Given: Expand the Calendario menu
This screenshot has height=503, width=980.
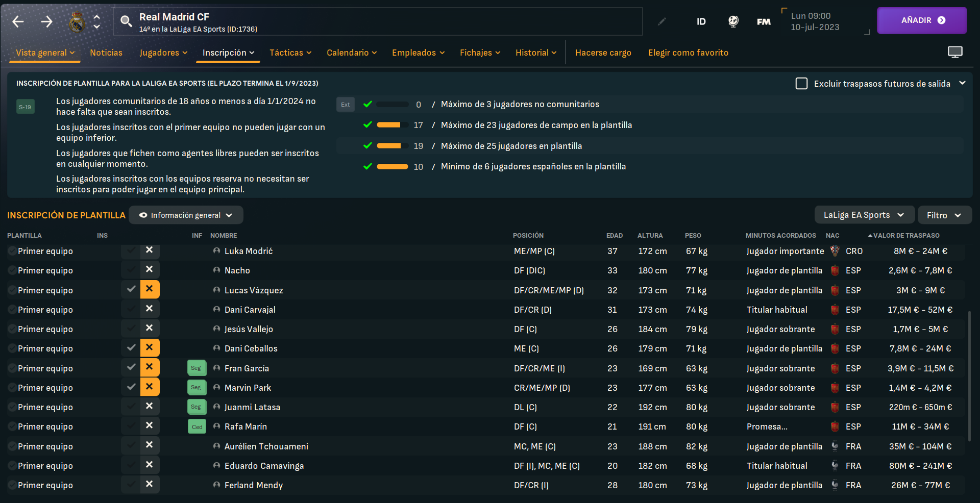Looking at the screenshot, I should (352, 53).
